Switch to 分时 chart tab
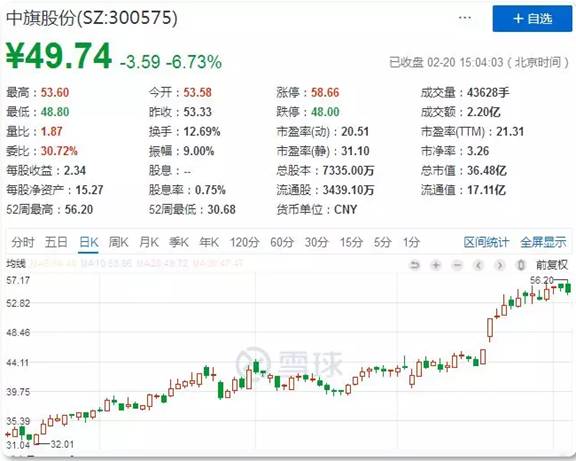This screenshot has height=461, width=576. [23, 242]
